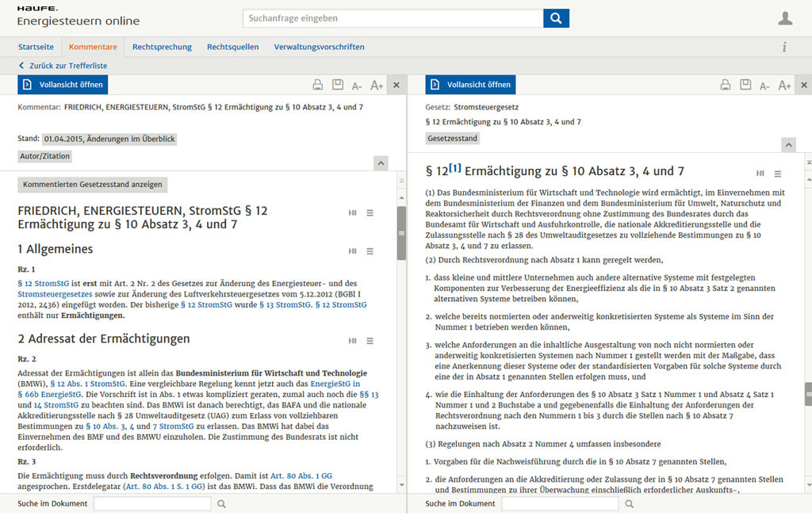Viewport: 812px width, 531px height.
Task: Print the left commentary document
Action: coord(317,85)
